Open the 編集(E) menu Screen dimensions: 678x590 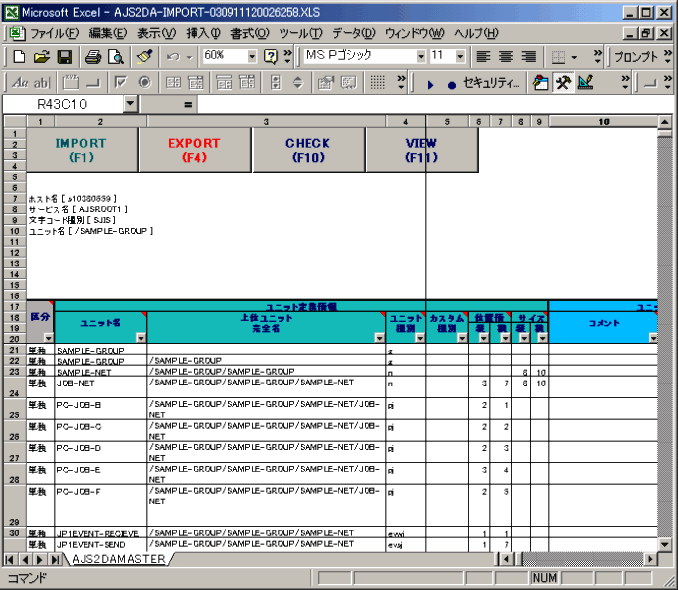tap(108, 33)
